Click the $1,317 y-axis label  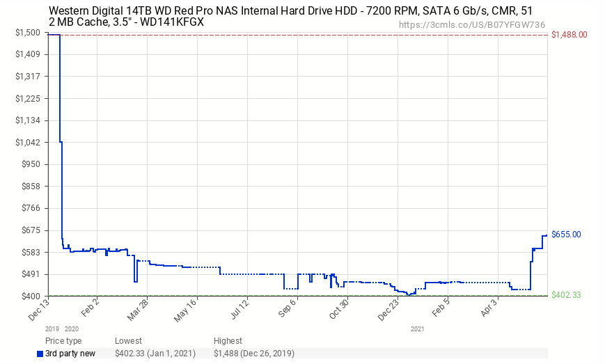pos(28,77)
